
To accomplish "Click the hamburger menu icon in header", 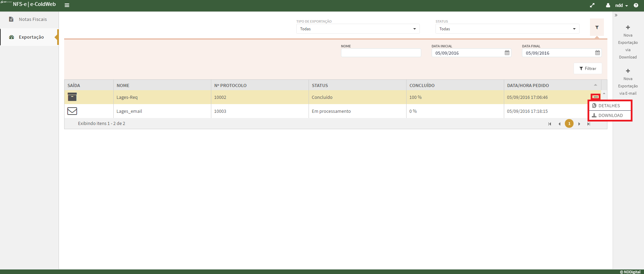I will [x=67, y=5].
